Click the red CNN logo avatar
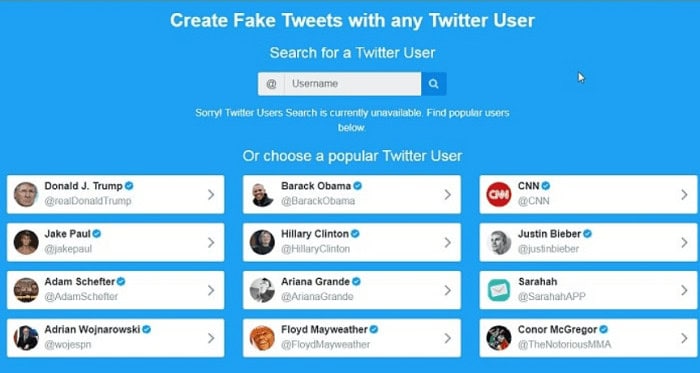The image size is (700, 373). (499, 195)
